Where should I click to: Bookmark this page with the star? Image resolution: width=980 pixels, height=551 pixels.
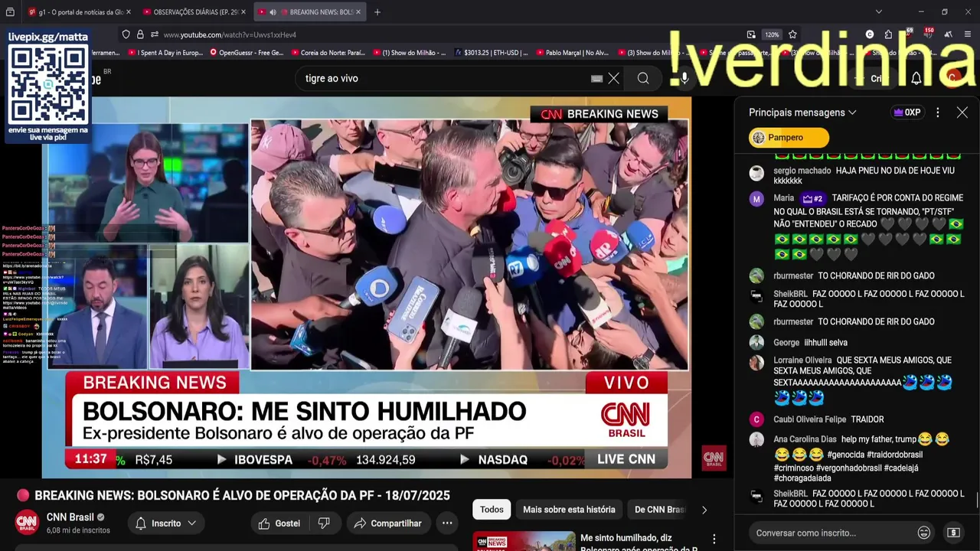(x=792, y=34)
